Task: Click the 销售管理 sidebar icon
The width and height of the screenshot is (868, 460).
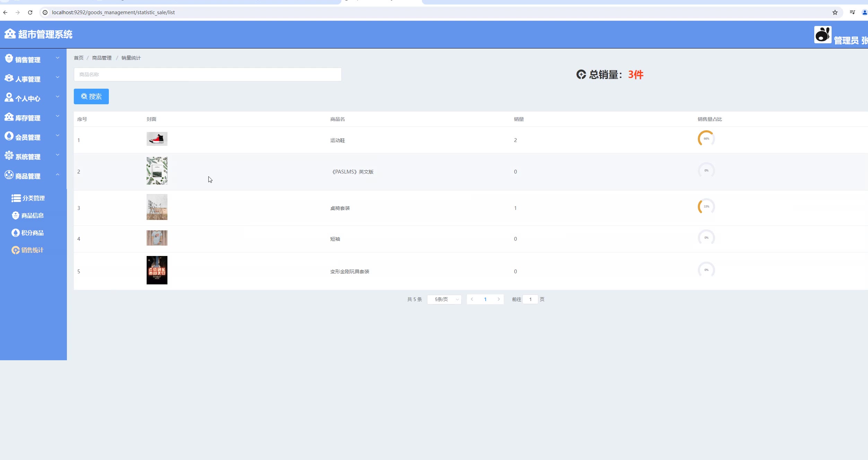Action: point(9,59)
